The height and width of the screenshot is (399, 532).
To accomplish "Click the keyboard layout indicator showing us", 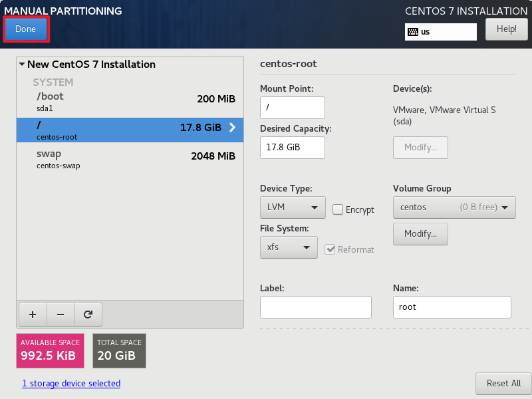I will pyautogui.click(x=440, y=31).
